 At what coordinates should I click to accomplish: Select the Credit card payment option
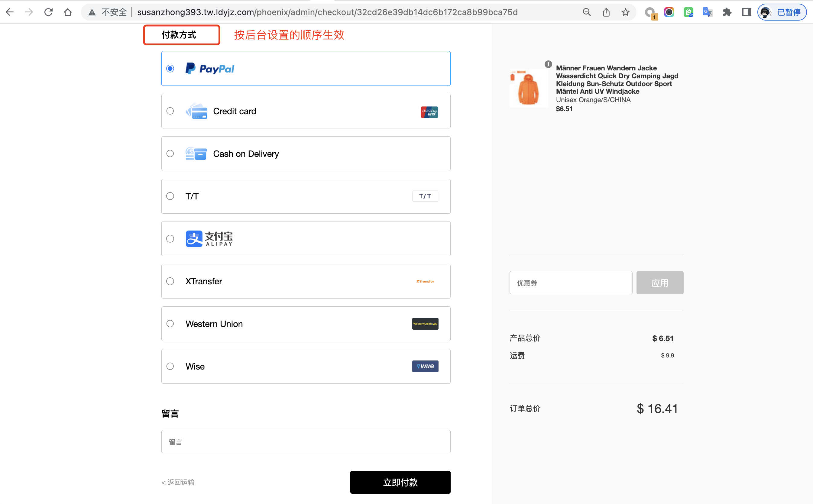[x=170, y=111]
